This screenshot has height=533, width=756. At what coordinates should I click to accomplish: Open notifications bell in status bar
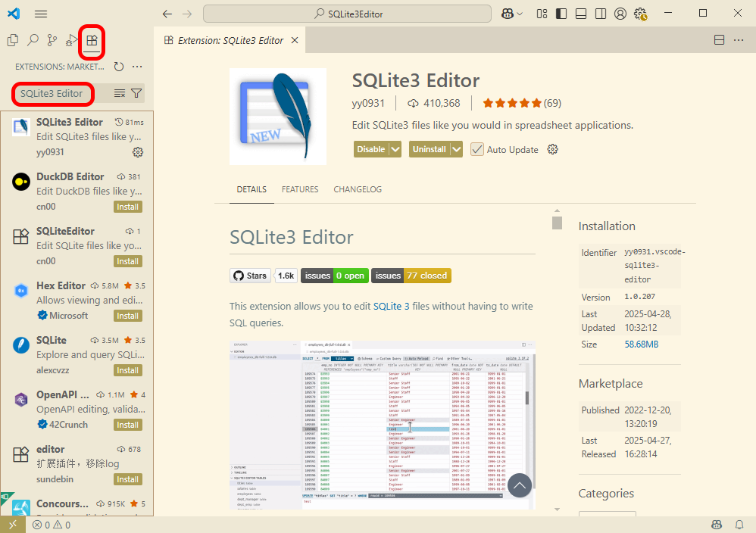pyautogui.click(x=739, y=525)
